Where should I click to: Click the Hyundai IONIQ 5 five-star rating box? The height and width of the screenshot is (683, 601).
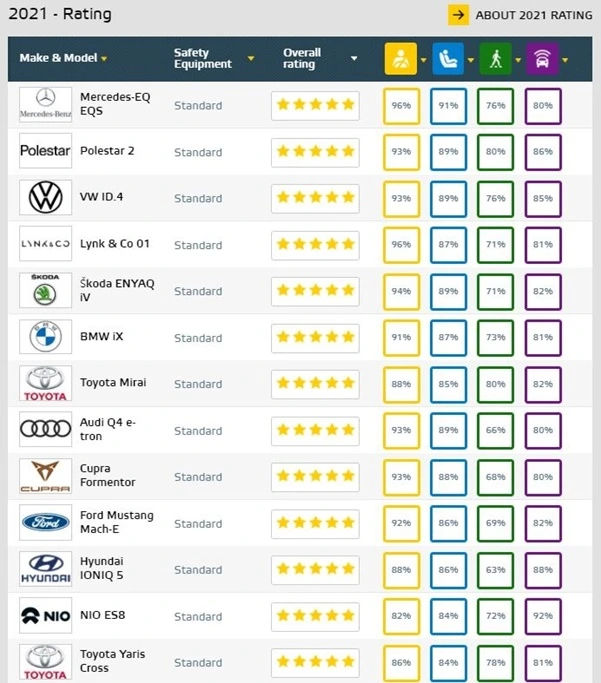(315, 569)
